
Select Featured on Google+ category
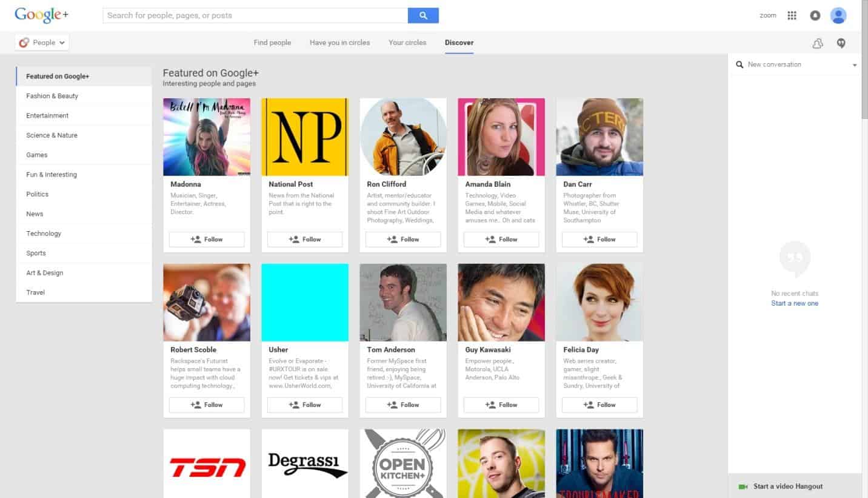(x=84, y=76)
